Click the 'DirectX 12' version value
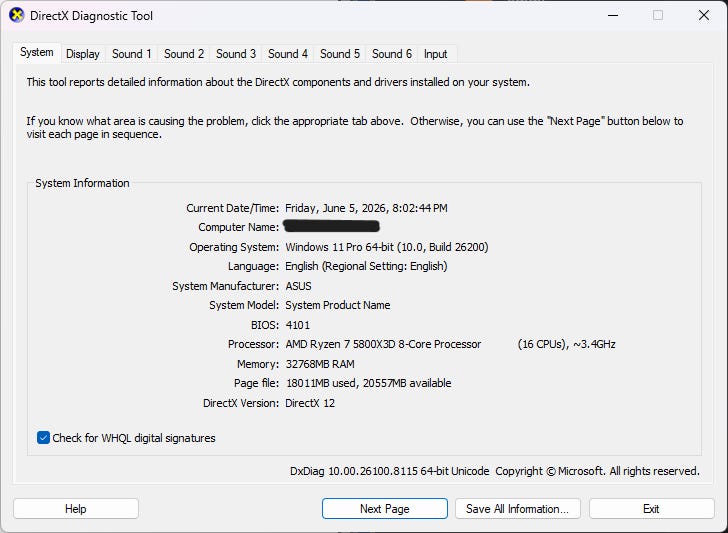 tap(310, 403)
